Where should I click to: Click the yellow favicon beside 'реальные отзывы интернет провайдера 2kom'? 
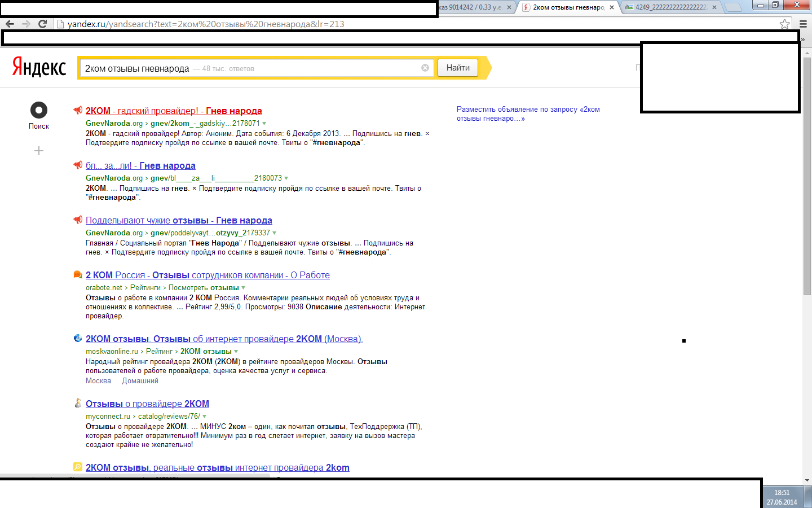pyautogui.click(x=78, y=467)
